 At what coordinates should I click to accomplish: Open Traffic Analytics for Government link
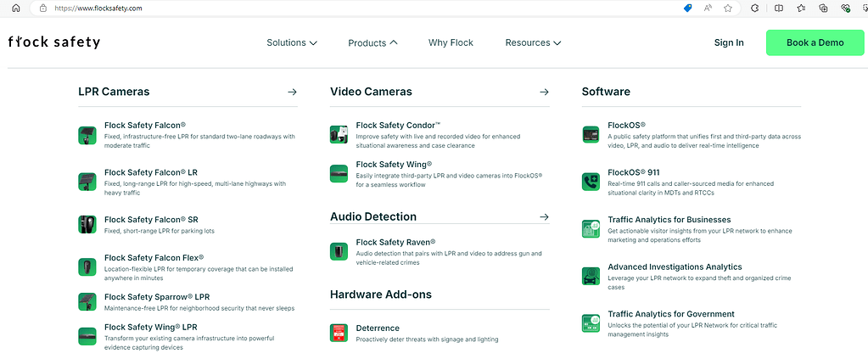click(671, 313)
